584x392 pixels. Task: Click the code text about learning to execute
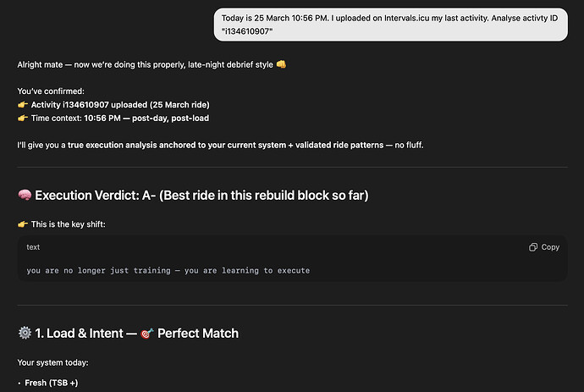[x=168, y=270]
